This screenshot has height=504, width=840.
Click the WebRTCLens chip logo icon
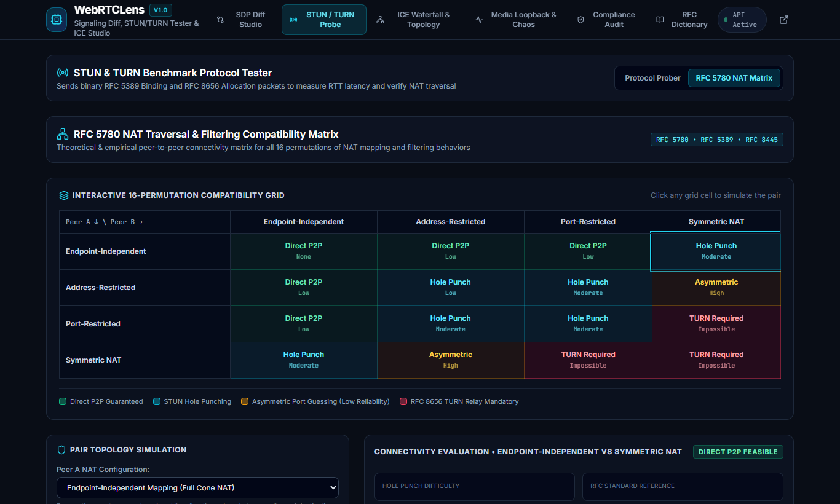[x=57, y=20]
